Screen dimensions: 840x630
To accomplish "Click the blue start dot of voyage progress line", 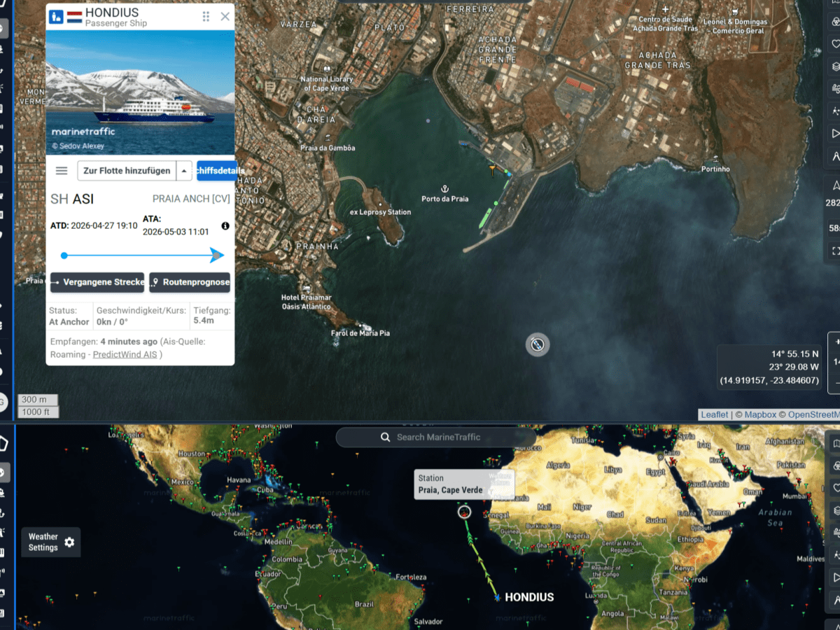I will (x=64, y=255).
